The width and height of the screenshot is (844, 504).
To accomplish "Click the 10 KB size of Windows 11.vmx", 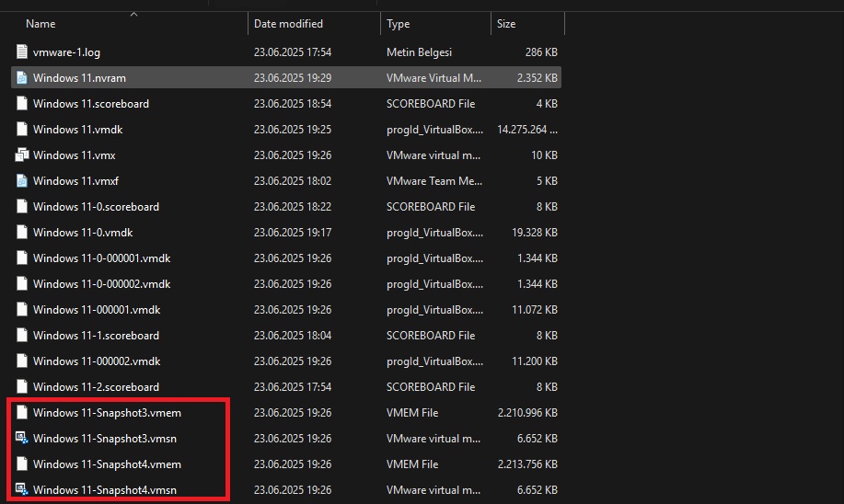I will tap(544, 155).
